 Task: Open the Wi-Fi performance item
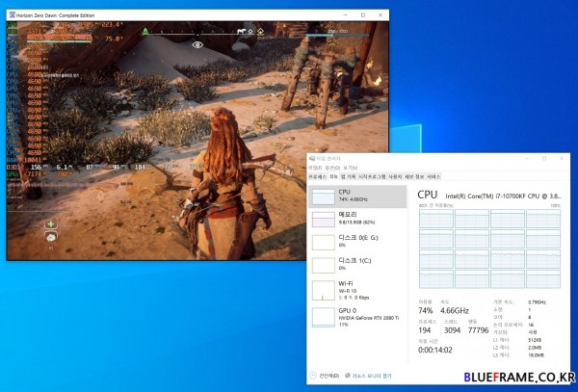[357, 290]
